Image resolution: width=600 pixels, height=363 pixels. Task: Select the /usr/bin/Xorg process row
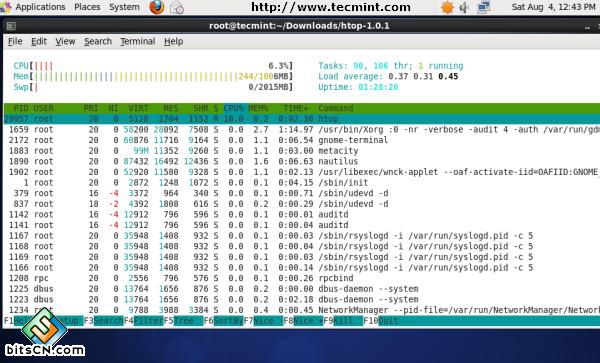(x=302, y=130)
